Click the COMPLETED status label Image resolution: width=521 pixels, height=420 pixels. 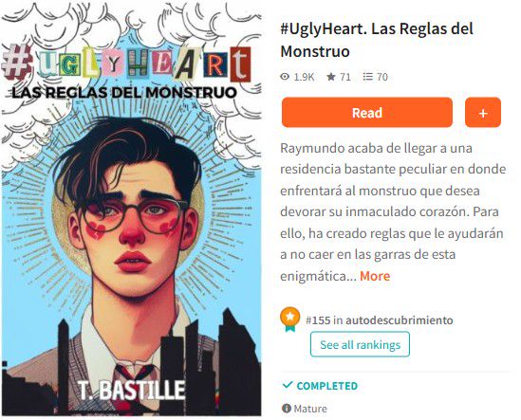[x=327, y=386]
